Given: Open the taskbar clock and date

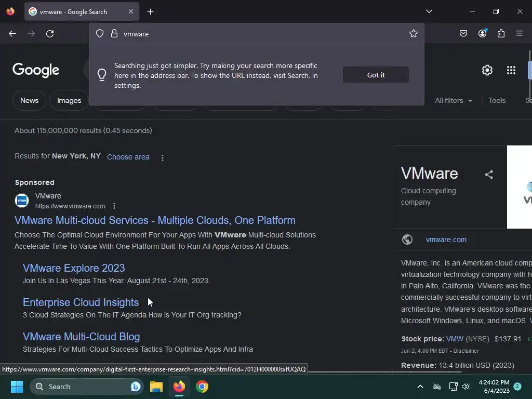Looking at the screenshot, I should (x=494, y=387).
